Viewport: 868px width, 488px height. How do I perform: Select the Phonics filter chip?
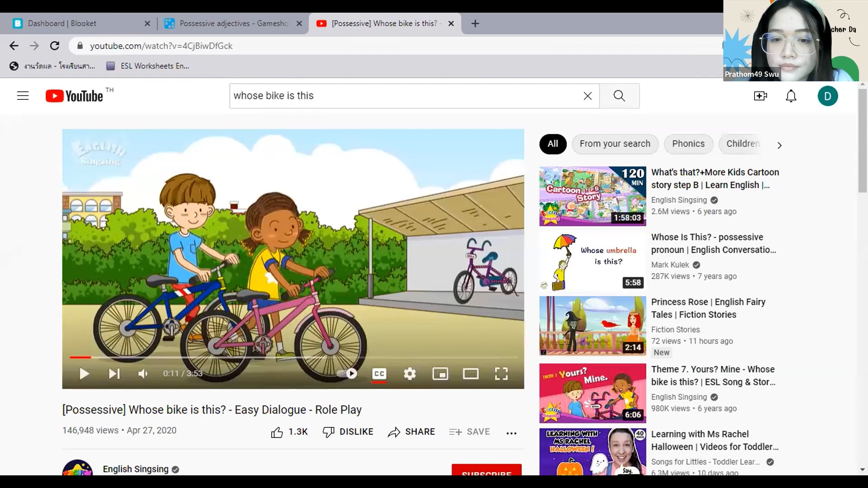pos(688,144)
